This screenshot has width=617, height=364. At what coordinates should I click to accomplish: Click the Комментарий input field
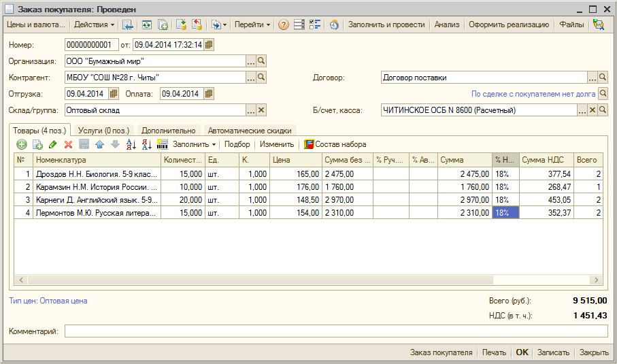336,331
